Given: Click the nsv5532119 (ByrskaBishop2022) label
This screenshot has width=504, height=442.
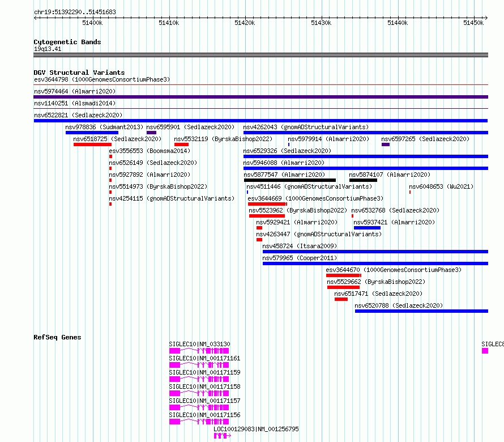Looking at the screenshot, I should (223, 139).
